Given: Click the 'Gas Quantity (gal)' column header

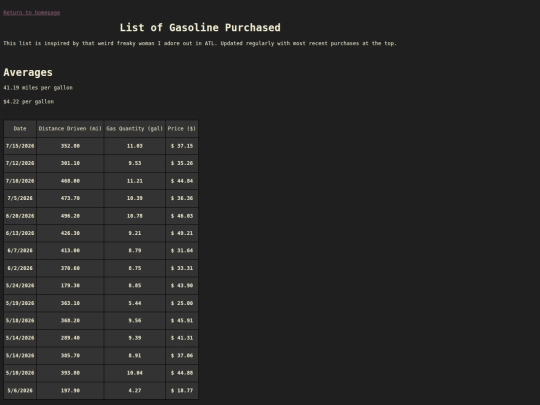Looking at the screenshot, I should tap(135, 129).
